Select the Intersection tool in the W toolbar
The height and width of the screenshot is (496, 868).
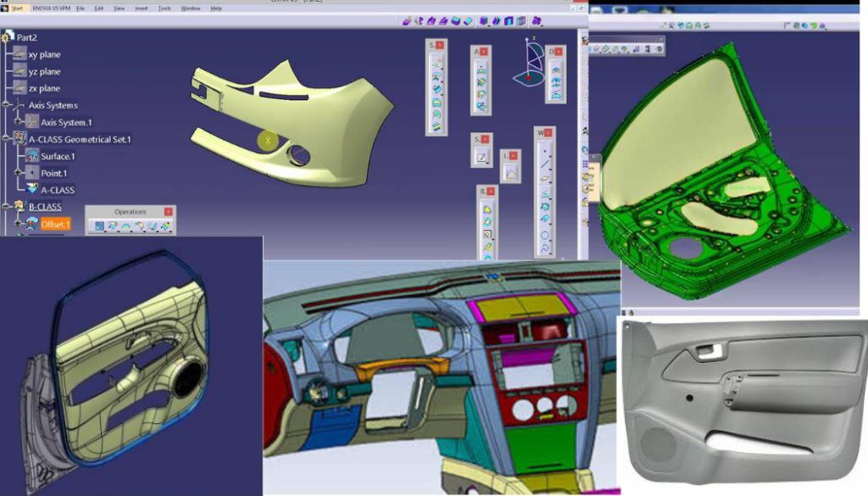[545, 207]
